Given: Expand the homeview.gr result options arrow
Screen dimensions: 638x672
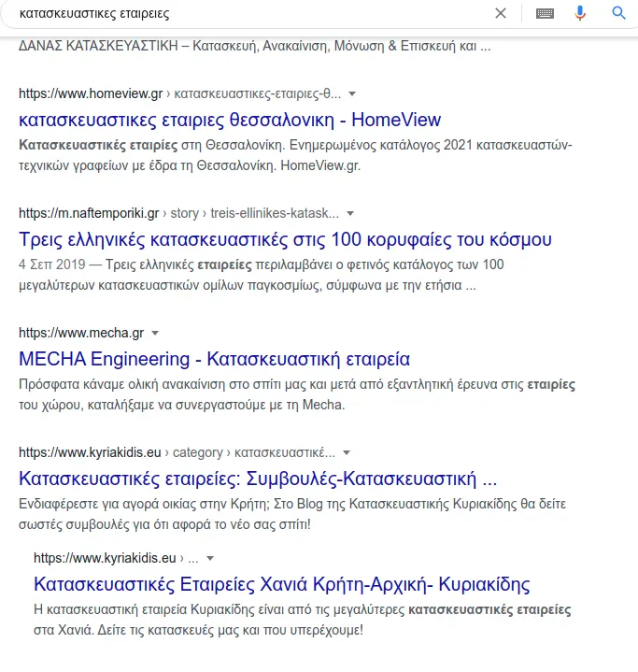Looking at the screenshot, I should coord(352,94).
